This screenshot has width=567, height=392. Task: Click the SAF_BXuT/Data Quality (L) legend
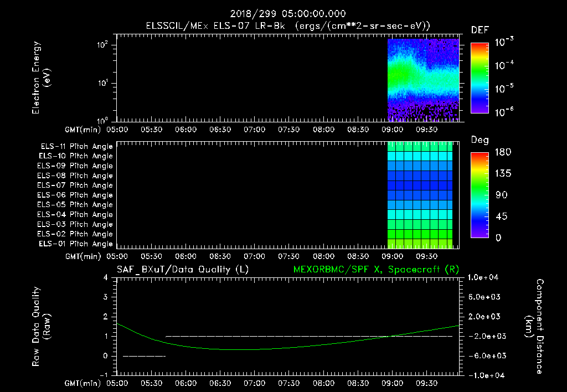coord(183,270)
